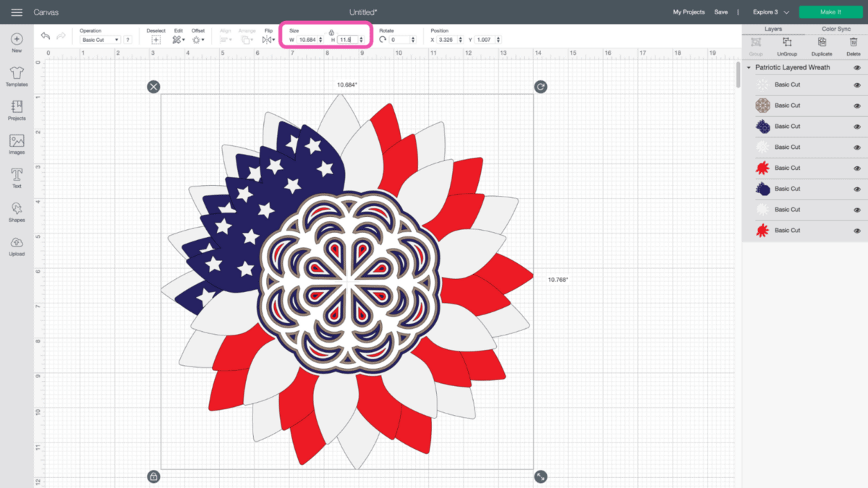868x488 pixels.
Task: Open the Operation Basic Cut dropdown
Action: pyautogui.click(x=100, y=40)
